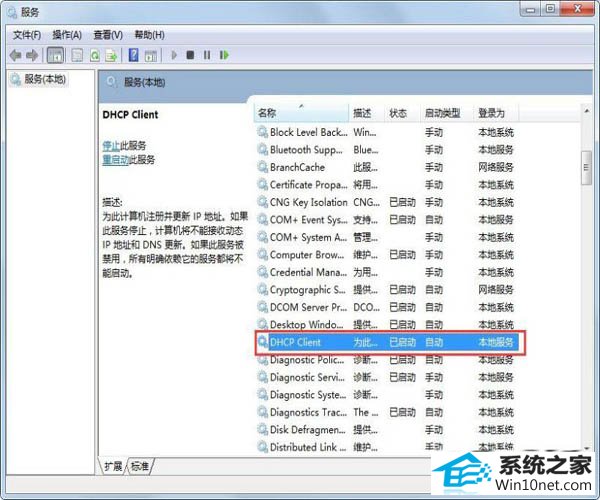
Task: Click the gear icon of DCOM Server Pr... service
Action: pos(262,307)
